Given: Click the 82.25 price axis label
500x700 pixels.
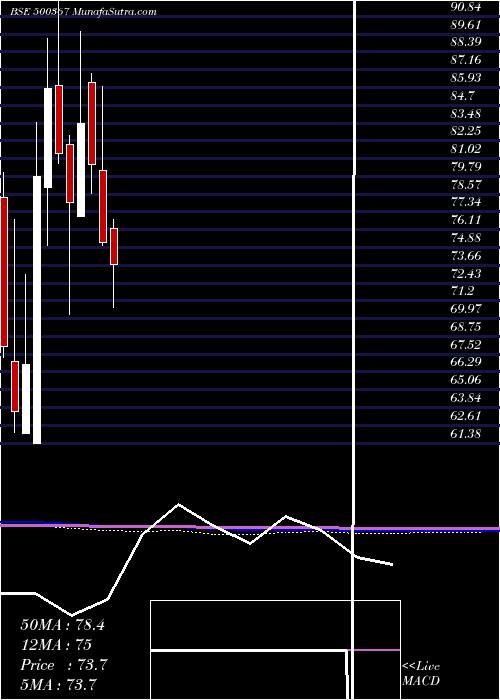Looking at the screenshot, I should [466, 131].
